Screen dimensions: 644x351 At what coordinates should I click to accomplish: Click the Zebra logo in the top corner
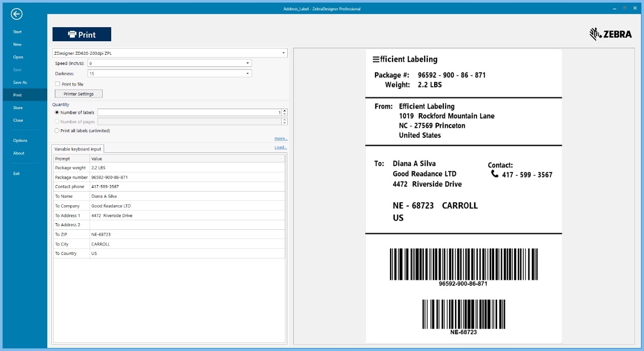pyautogui.click(x=611, y=34)
